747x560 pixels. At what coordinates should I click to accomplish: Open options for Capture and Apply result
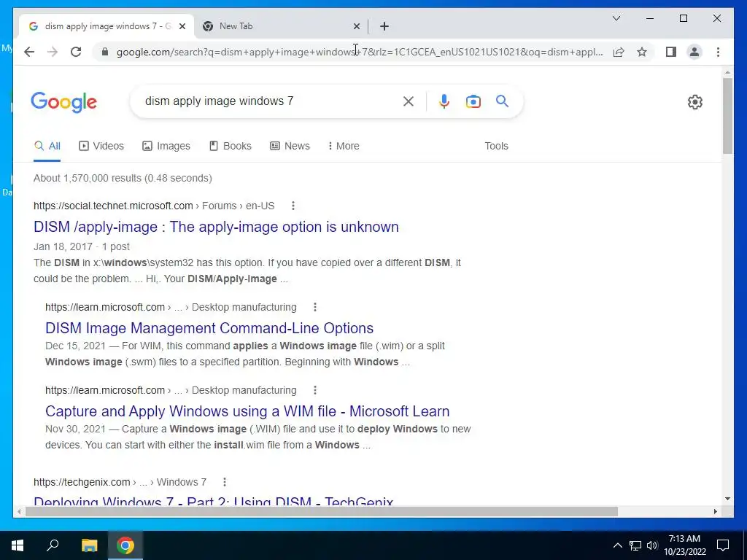[x=315, y=391]
